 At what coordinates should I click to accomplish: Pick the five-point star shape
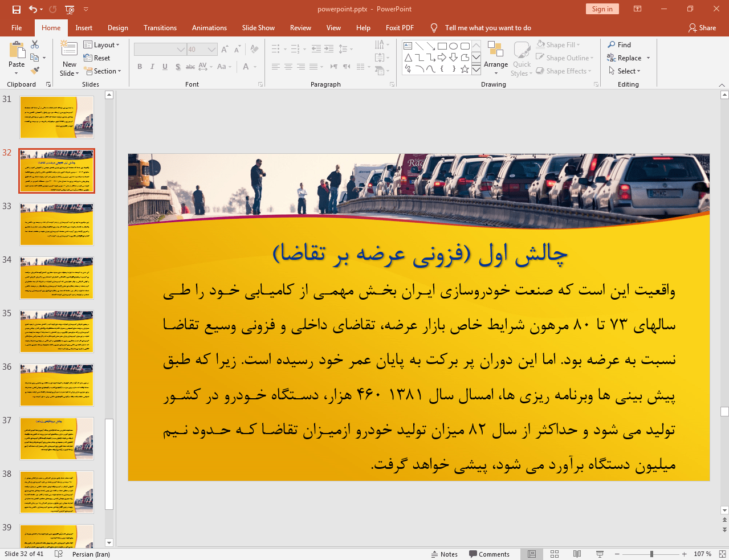465,69
